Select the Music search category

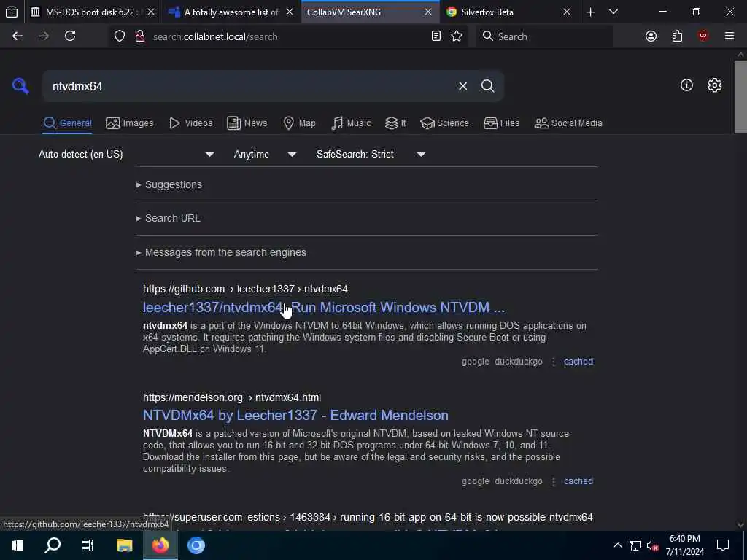[x=351, y=122]
